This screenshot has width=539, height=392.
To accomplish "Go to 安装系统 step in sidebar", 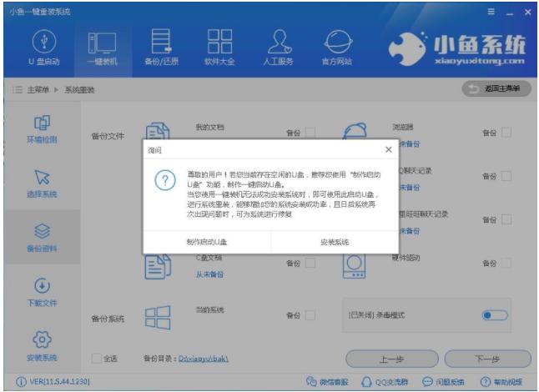I will click(x=42, y=346).
